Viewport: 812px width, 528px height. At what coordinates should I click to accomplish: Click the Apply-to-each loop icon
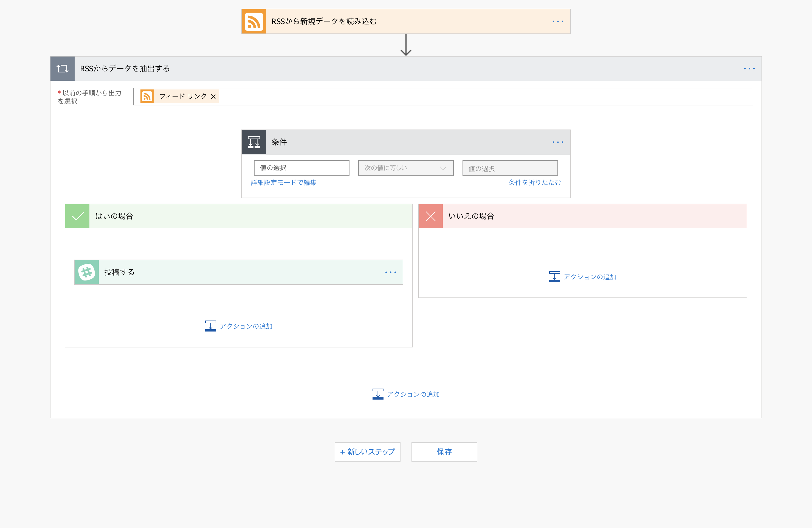point(63,69)
